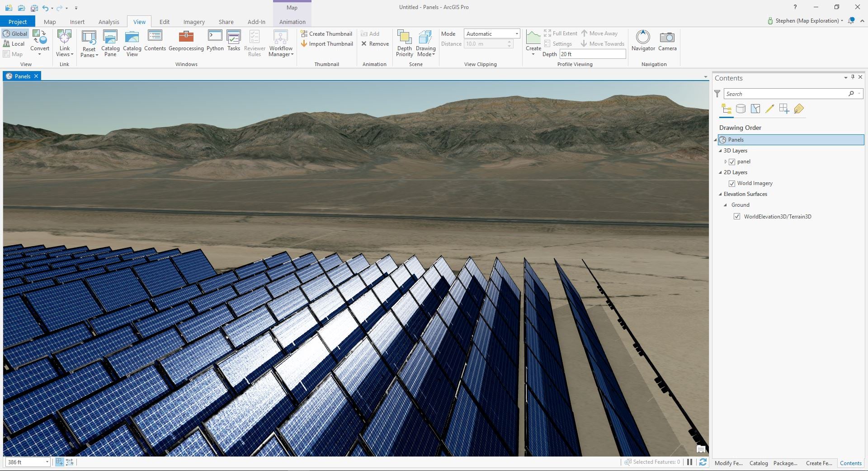
Task: Switch to the Create Features pane tab
Action: point(819,463)
